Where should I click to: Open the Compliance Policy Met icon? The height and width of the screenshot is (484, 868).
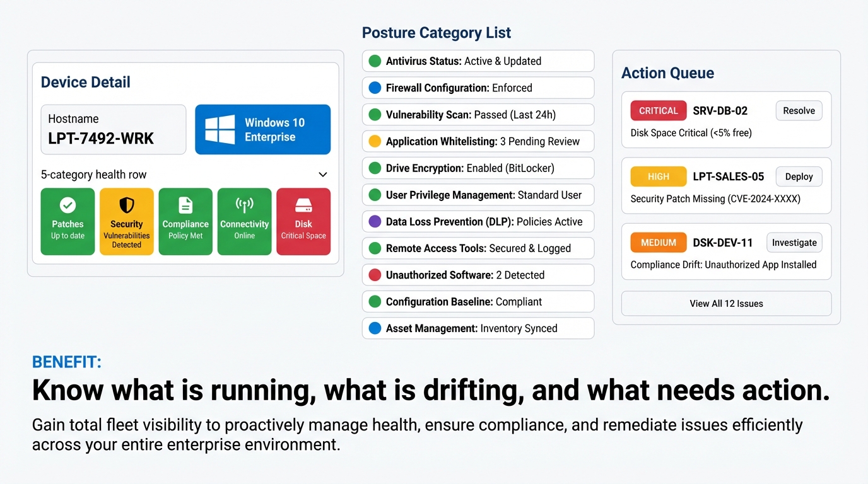tap(185, 221)
